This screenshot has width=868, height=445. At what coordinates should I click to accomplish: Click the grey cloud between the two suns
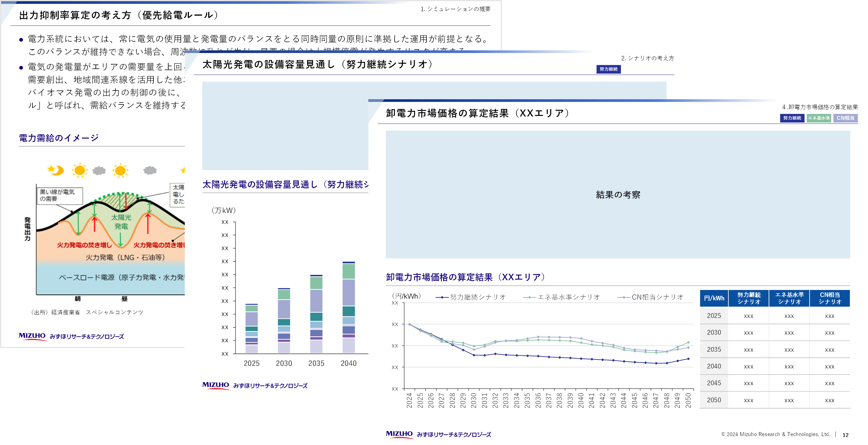[x=99, y=171]
